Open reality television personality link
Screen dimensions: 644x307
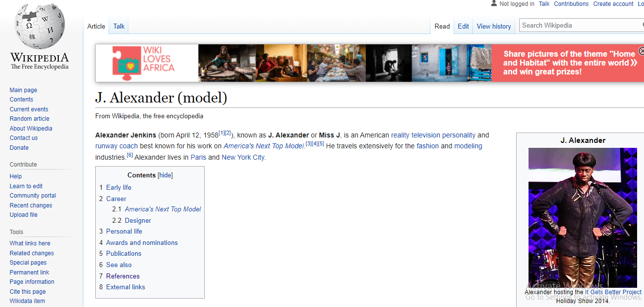pyautogui.click(x=433, y=135)
